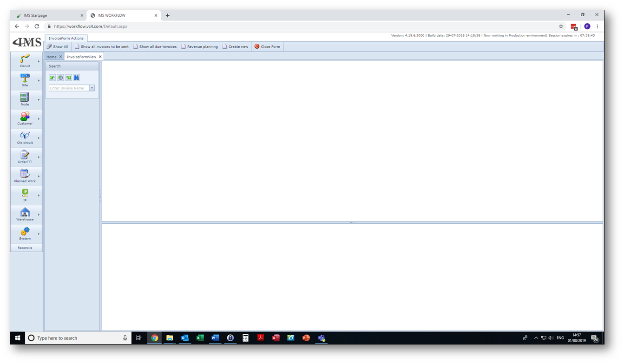Select the InvoiceFormView tab
Viewport: 624px width, 364px height.
coord(81,57)
